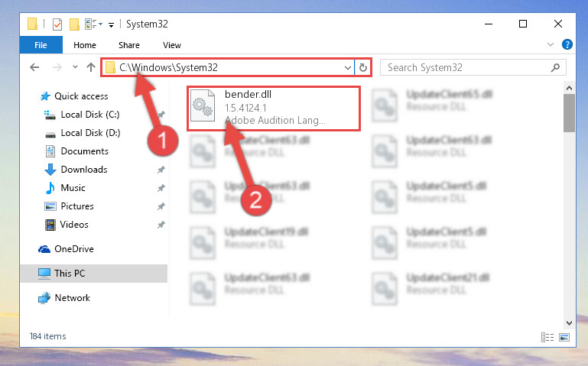The width and height of the screenshot is (588, 366).
Task: Toggle pin next to Music
Action: (161, 188)
